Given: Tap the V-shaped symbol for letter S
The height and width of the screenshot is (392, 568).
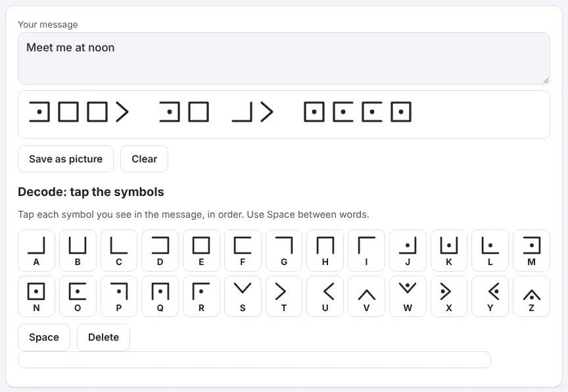Looking at the screenshot, I should (x=243, y=297).
